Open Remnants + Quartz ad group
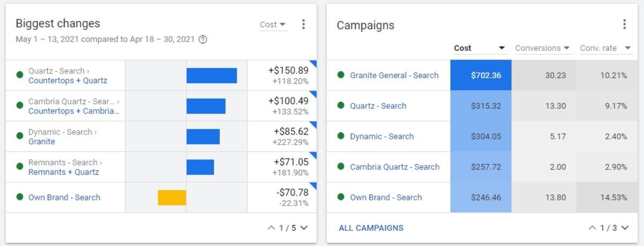644x246 pixels. pos(63,172)
